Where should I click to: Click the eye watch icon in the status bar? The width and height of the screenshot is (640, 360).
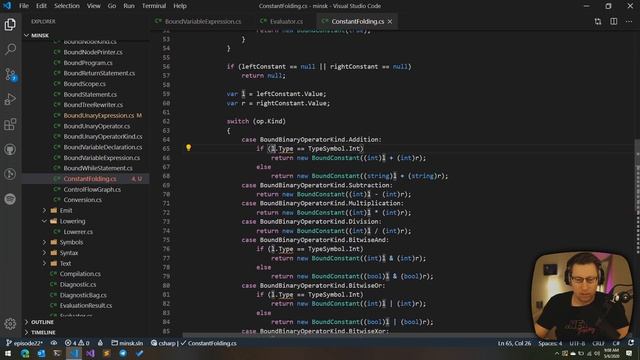(54, 343)
